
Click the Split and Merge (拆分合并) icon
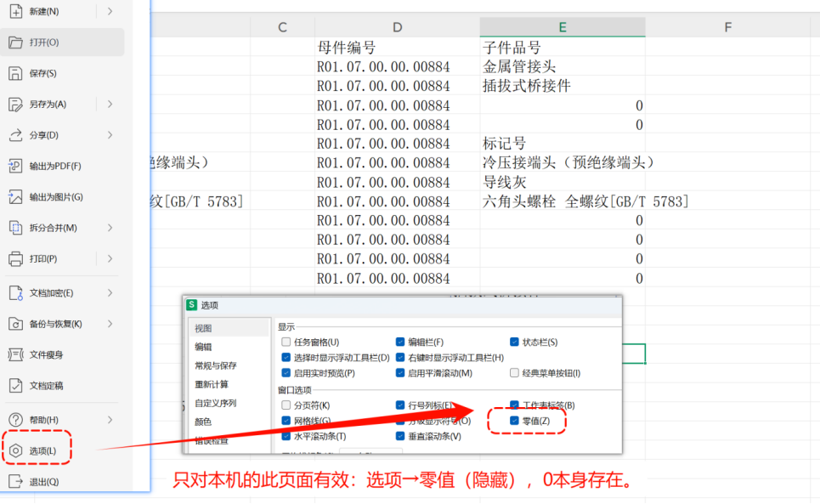tap(15, 228)
